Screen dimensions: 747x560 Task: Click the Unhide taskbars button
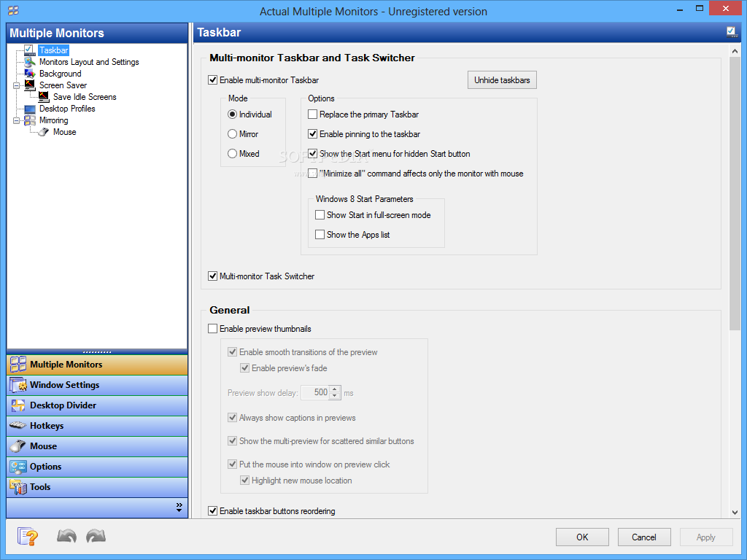coord(502,80)
